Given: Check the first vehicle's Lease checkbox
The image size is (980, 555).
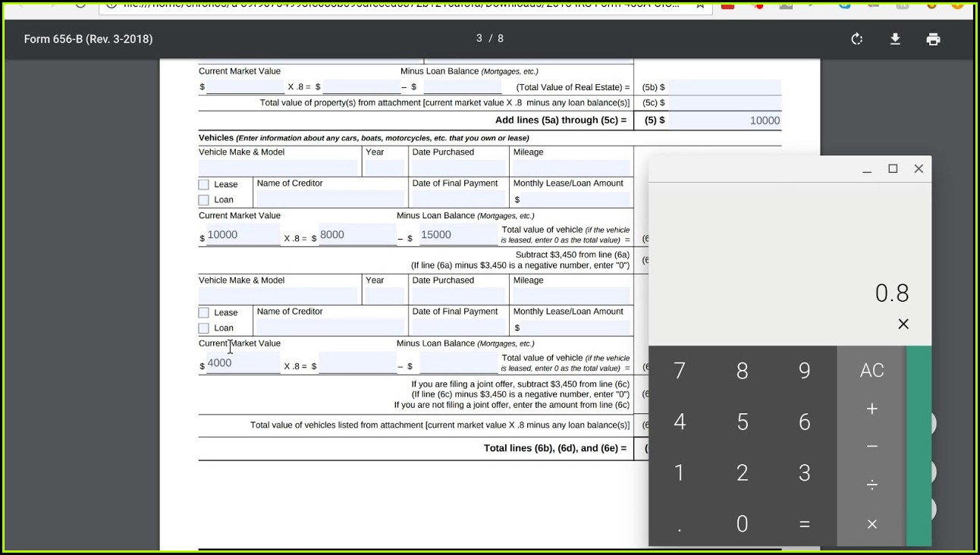Looking at the screenshot, I should [x=203, y=184].
